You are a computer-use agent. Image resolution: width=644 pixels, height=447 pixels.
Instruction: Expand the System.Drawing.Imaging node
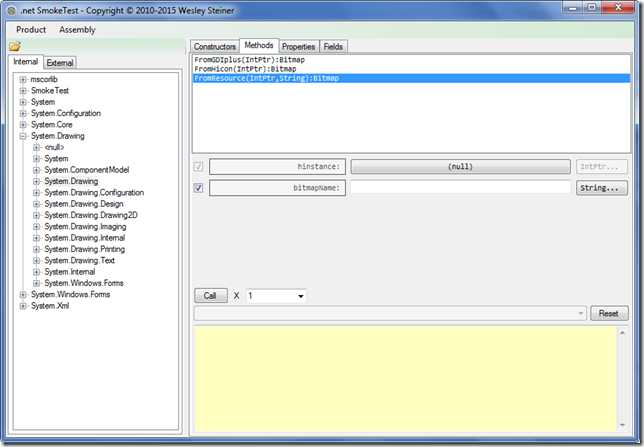[x=37, y=227]
